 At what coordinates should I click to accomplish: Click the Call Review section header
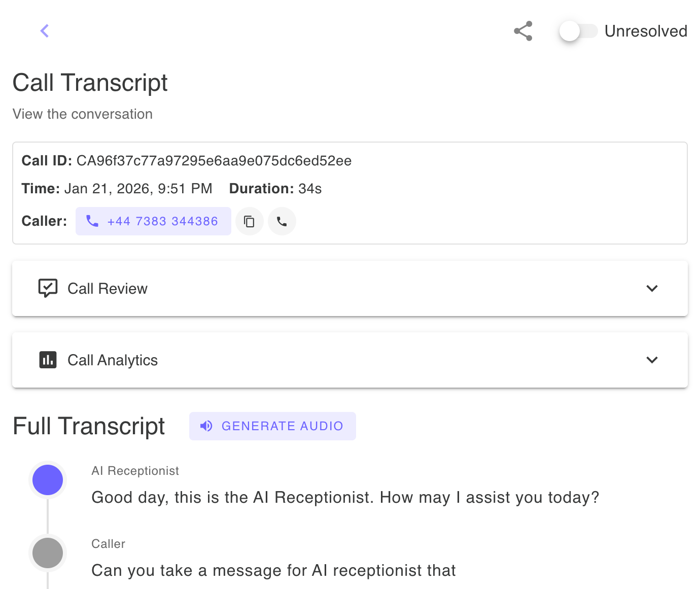click(107, 288)
